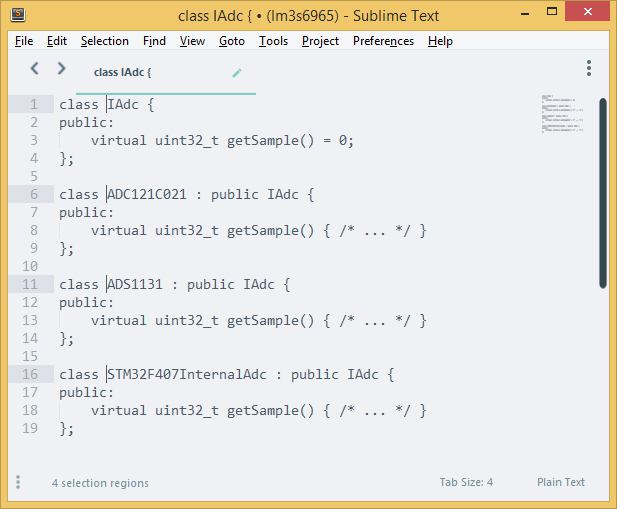Click the status bar side panel switcher icon
Viewport: 617px width, 509px height.
tap(18, 483)
